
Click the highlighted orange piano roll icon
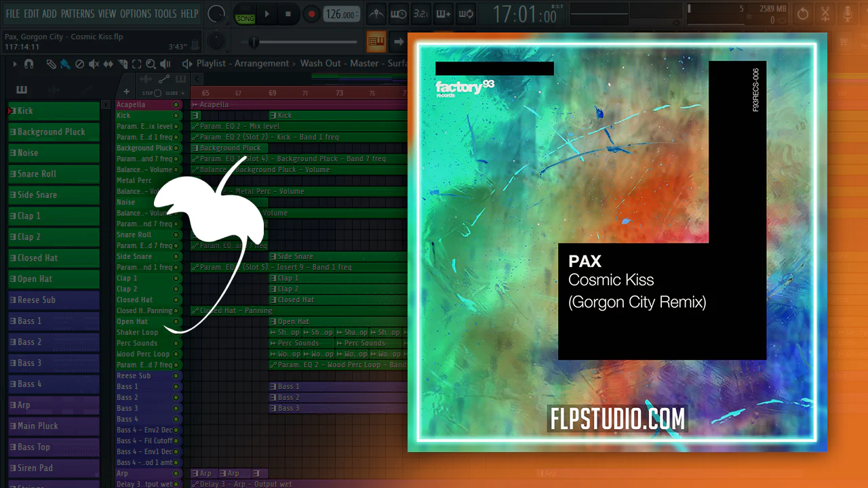coord(376,41)
